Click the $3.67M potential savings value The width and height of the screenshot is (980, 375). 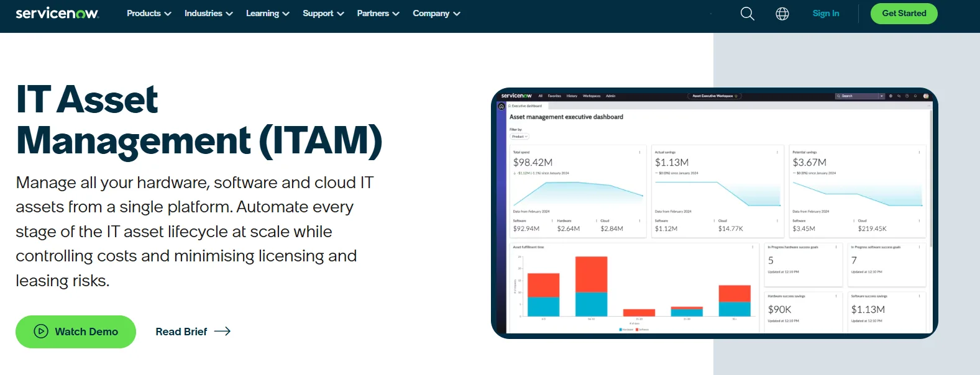[x=809, y=163]
